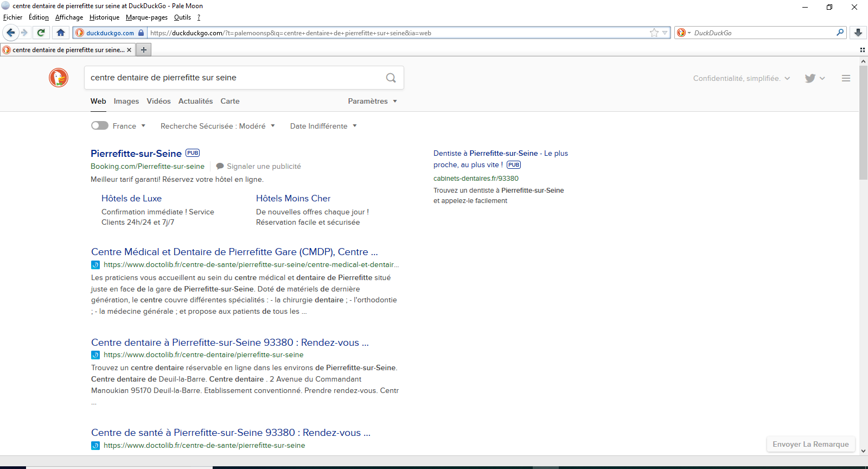Switch to the Carte tab
The height and width of the screenshot is (469, 868).
tap(230, 101)
